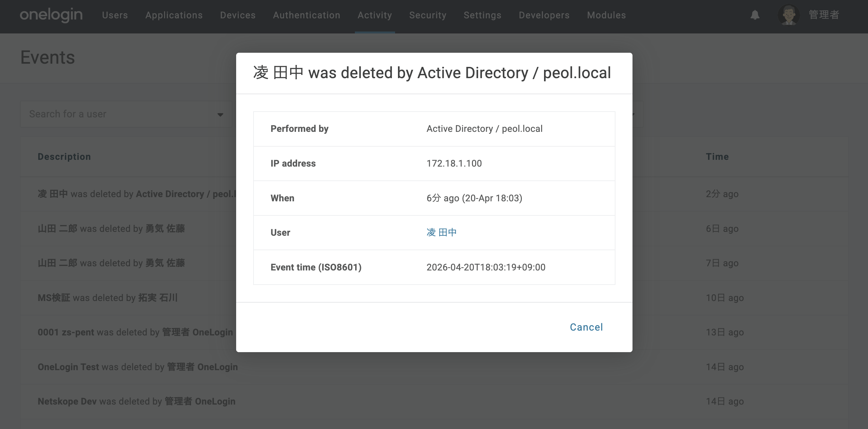Open the Settings menu

[x=483, y=15]
